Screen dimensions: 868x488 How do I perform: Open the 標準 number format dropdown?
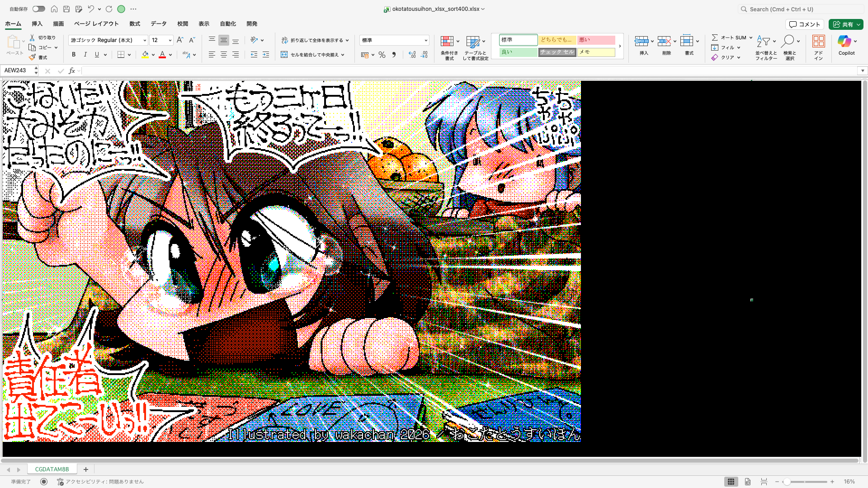click(425, 40)
